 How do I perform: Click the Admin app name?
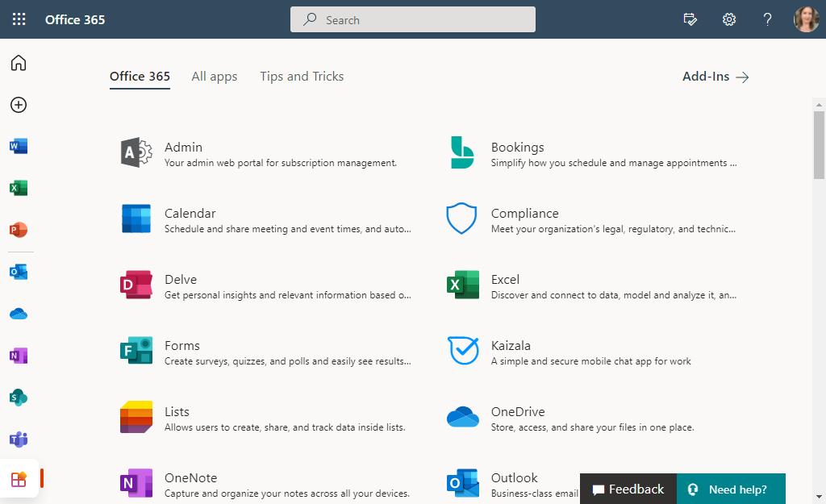coord(183,147)
